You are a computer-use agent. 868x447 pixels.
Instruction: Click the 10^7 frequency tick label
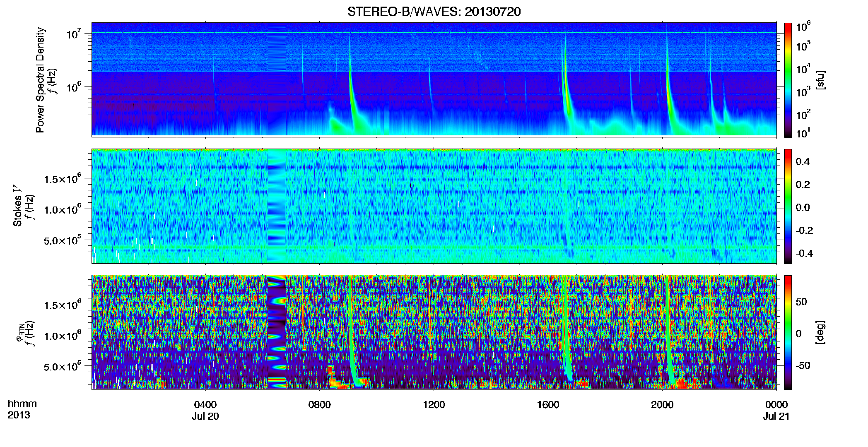point(73,34)
